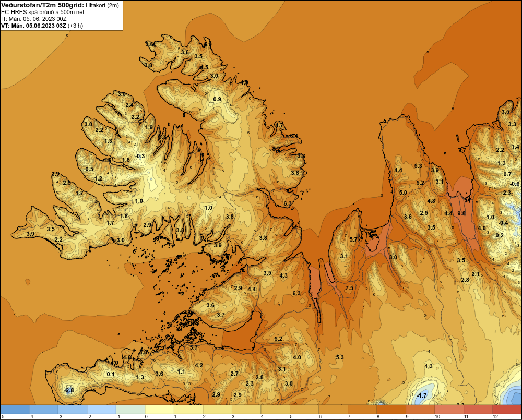Select the legend color swatch between 11 and 12

click(478, 409)
